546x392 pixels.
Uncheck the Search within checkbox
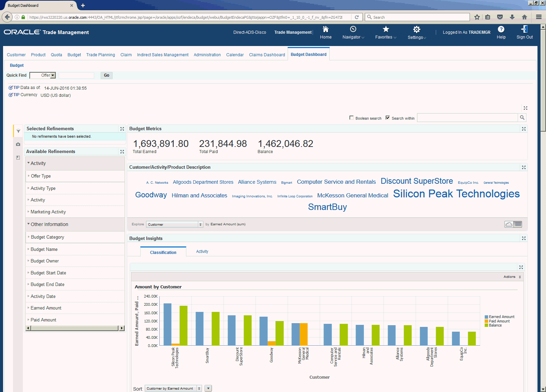[388, 118]
